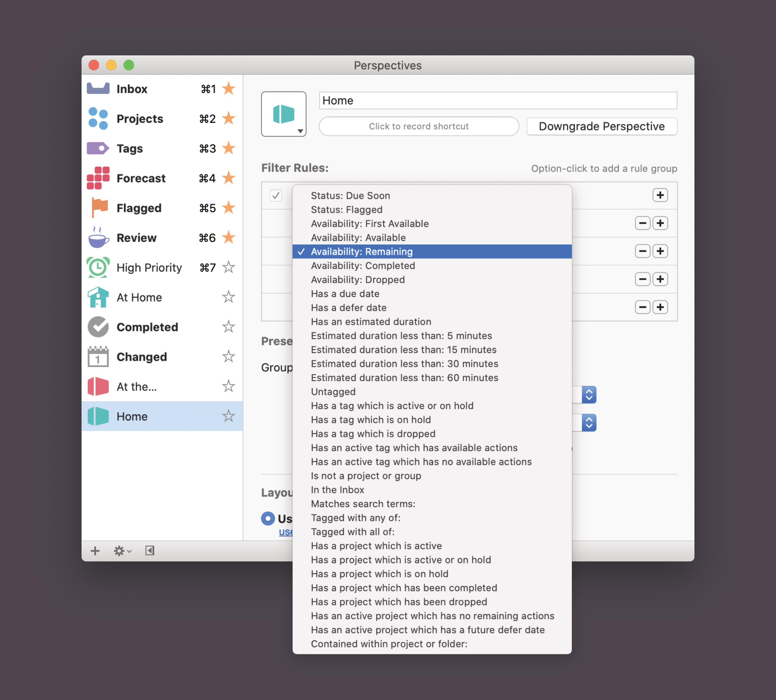The height and width of the screenshot is (700, 776).
Task: Click the Tags perspective icon
Action: 98,148
